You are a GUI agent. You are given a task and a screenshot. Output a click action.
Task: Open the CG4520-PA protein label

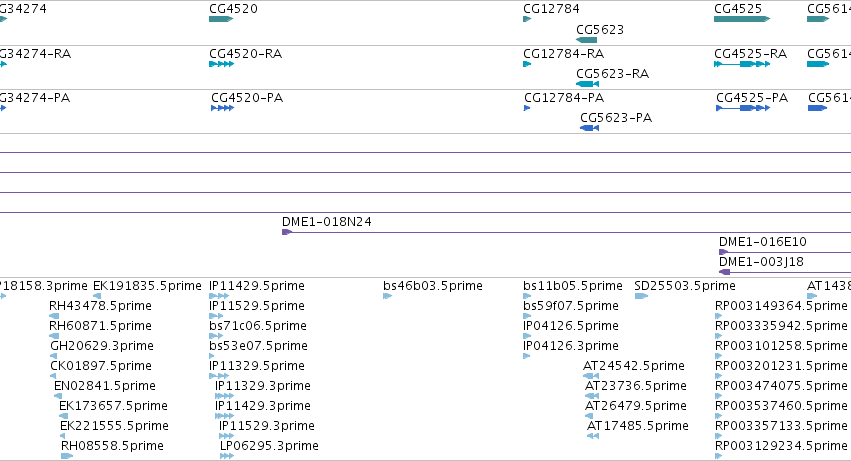pyautogui.click(x=247, y=98)
